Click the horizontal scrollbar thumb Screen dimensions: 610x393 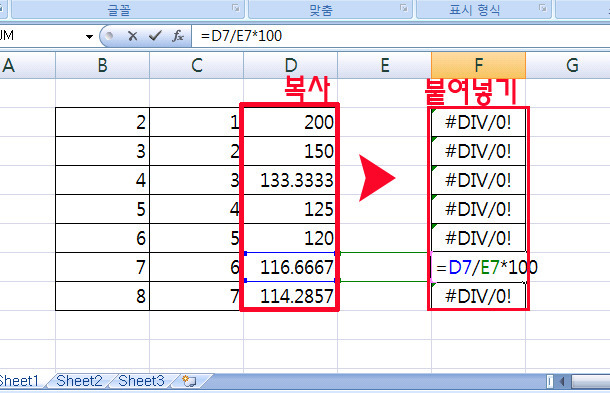coord(591,381)
